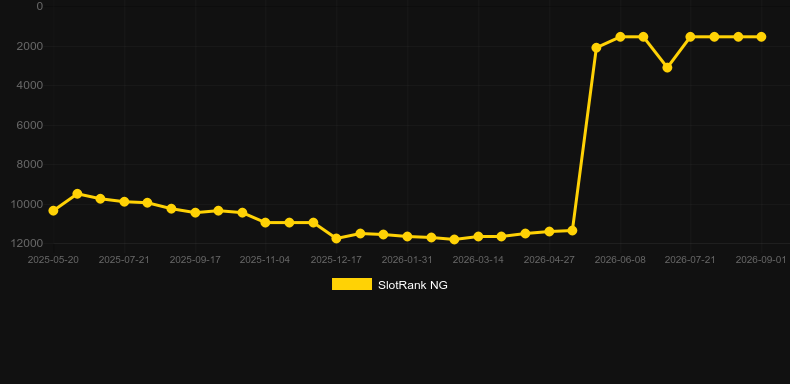This screenshot has width=790, height=384.
Task: Select the final data point at 2026-09-01
Action: [x=761, y=37]
